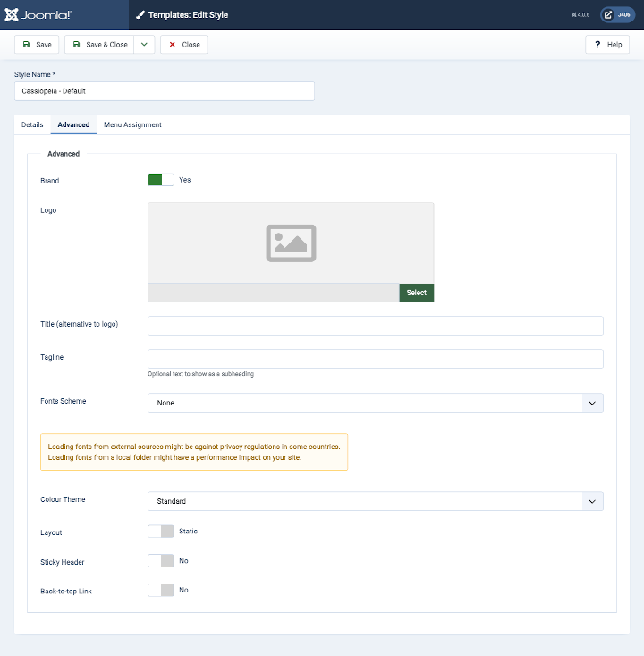The width and height of the screenshot is (644, 656).
Task: Open the Colour Theme dropdown
Action: 375,501
